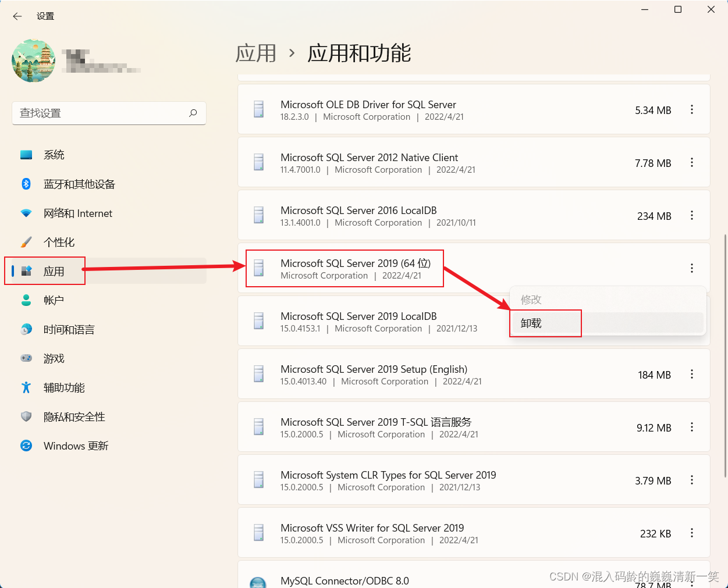Click the Microsoft OLE DB Driver app icon
The width and height of the screenshot is (728, 588).
tap(259, 109)
